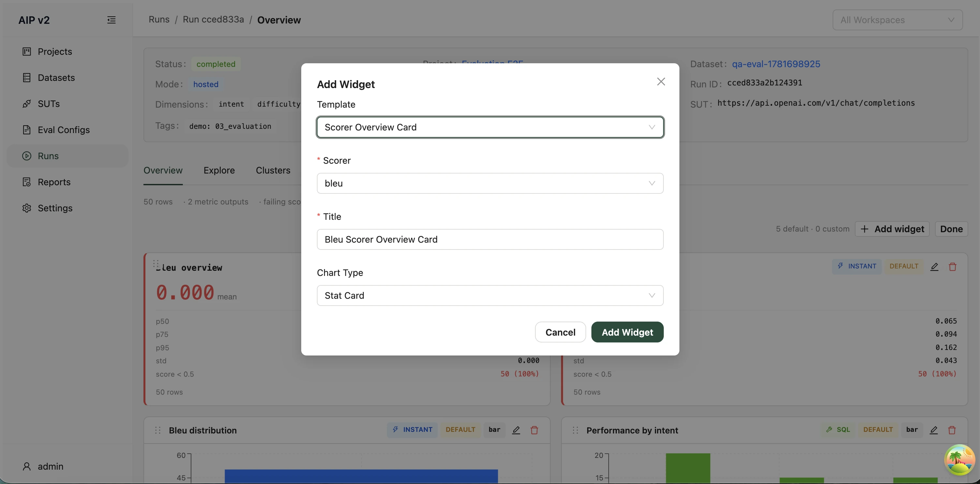The width and height of the screenshot is (980, 484).
Task: Open Settings gear icon in sidebar
Action: pos(27,208)
